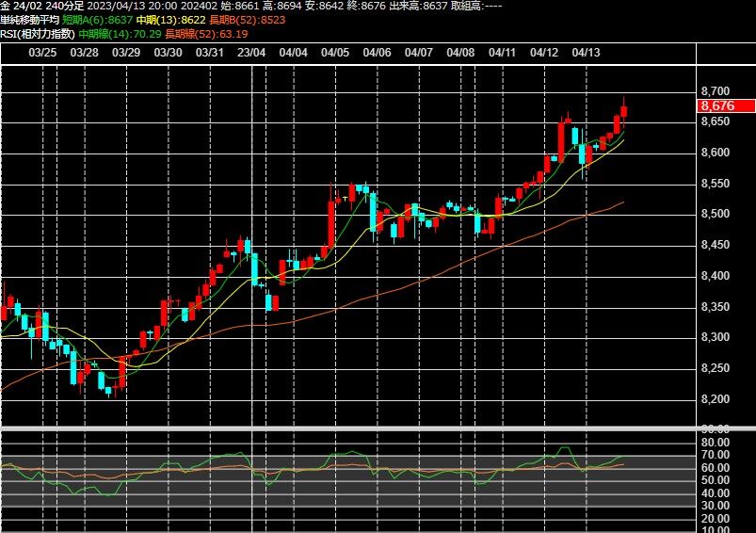This screenshot has height=533, width=756.
Task: Select the 03/28 date label
Action: click(85, 53)
